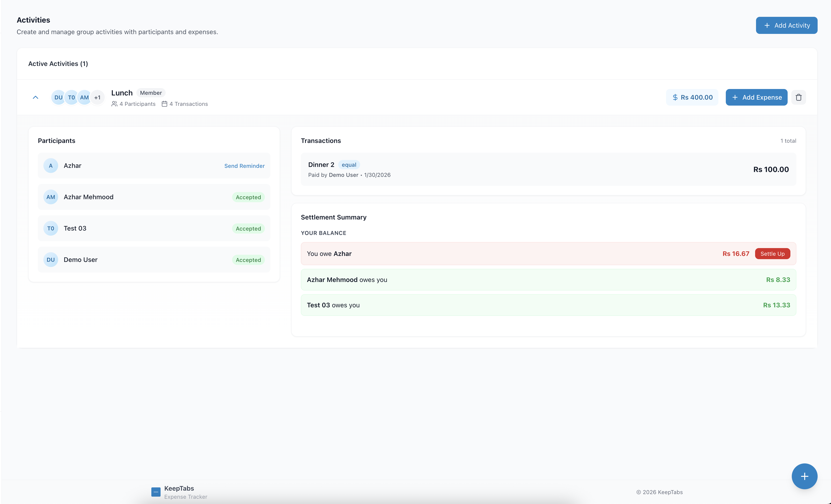Image resolution: width=831 pixels, height=504 pixels.
Task: Click the Test 03 owes you row
Action: point(548,305)
